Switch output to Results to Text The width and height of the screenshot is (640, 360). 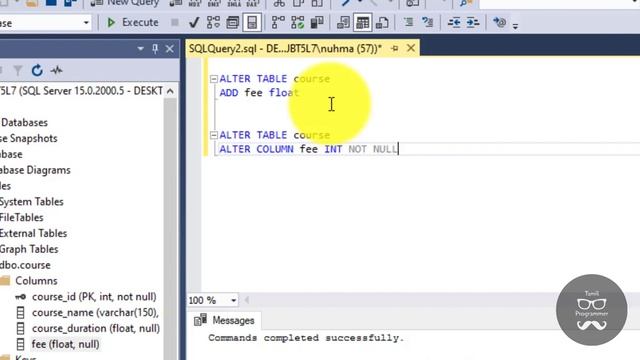pyautogui.click(x=343, y=22)
